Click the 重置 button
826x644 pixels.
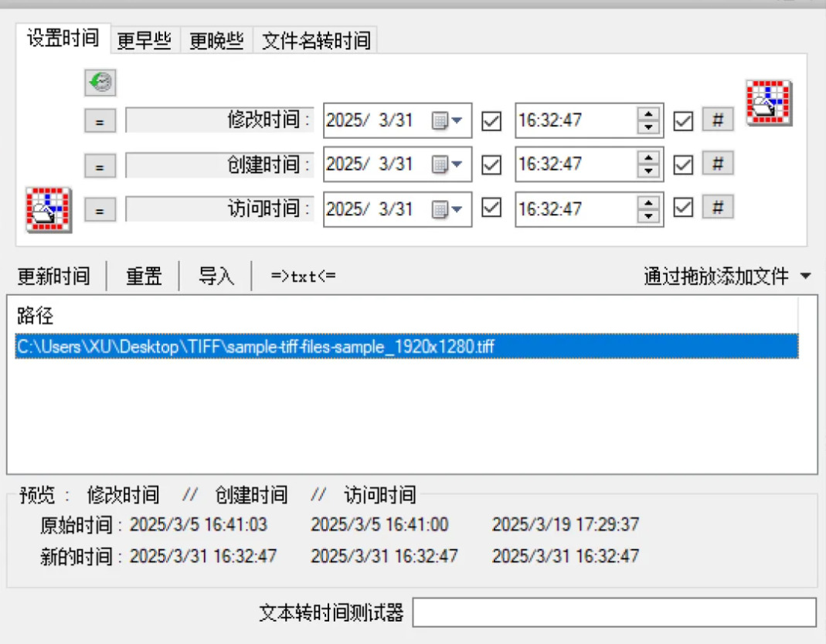point(144,276)
